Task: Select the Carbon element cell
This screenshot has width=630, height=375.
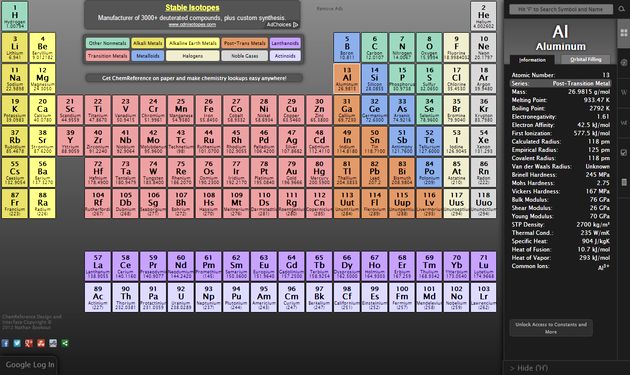Action: [x=374, y=47]
